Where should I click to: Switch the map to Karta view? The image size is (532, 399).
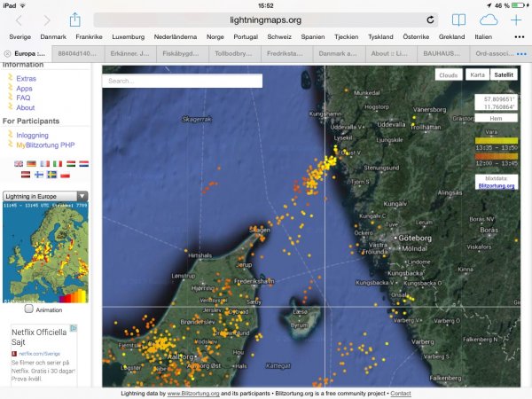click(478, 75)
